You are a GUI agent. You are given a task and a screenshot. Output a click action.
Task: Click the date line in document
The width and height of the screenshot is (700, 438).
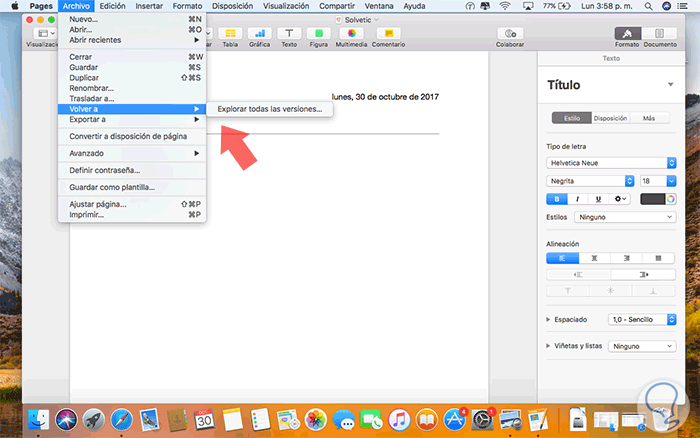click(385, 97)
